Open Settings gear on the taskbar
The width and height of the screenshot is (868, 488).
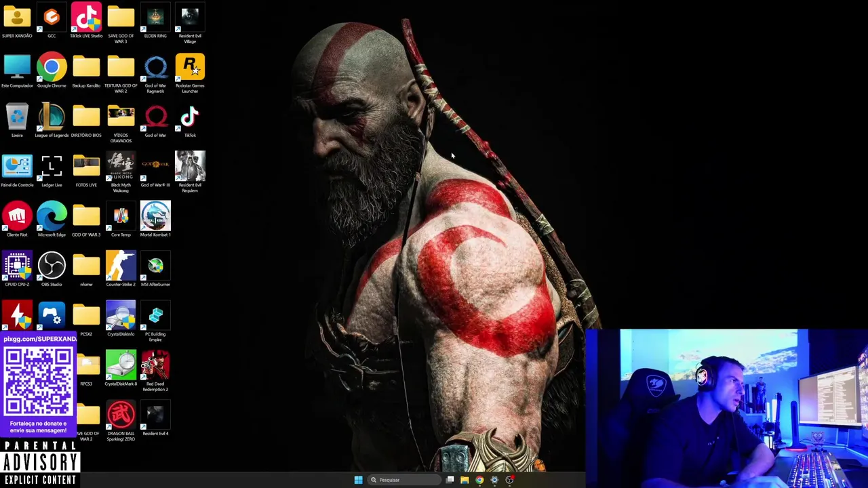pos(494,480)
